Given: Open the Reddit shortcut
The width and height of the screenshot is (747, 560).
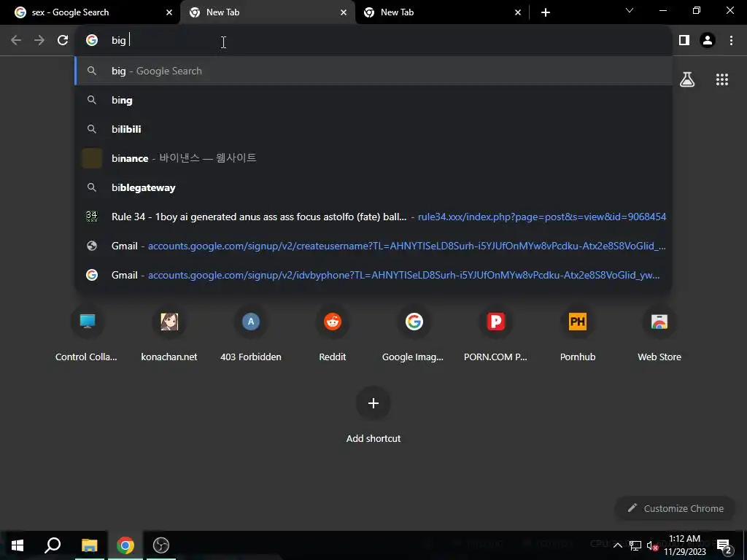Looking at the screenshot, I should pyautogui.click(x=333, y=335).
